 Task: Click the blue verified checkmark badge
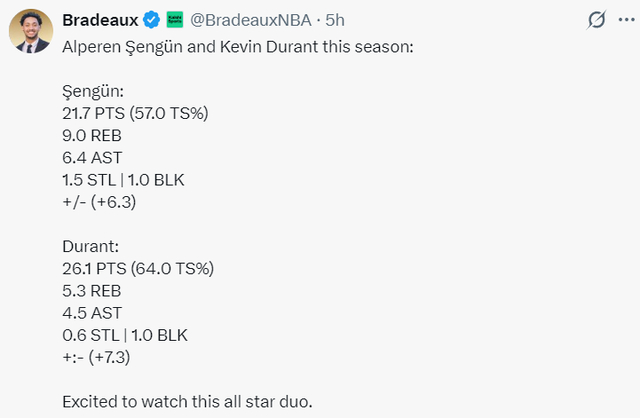pyautogui.click(x=152, y=19)
